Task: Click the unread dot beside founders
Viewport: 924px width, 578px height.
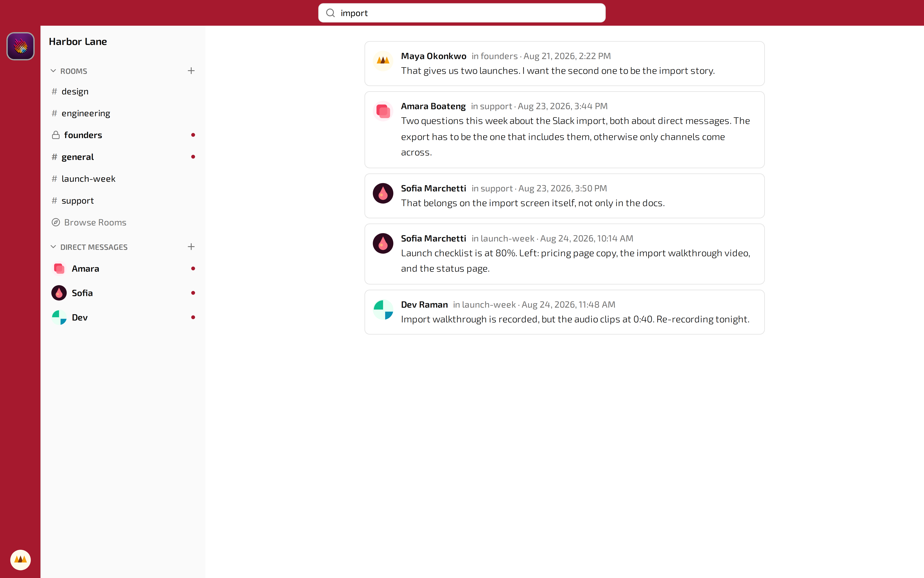Action: [x=193, y=135]
